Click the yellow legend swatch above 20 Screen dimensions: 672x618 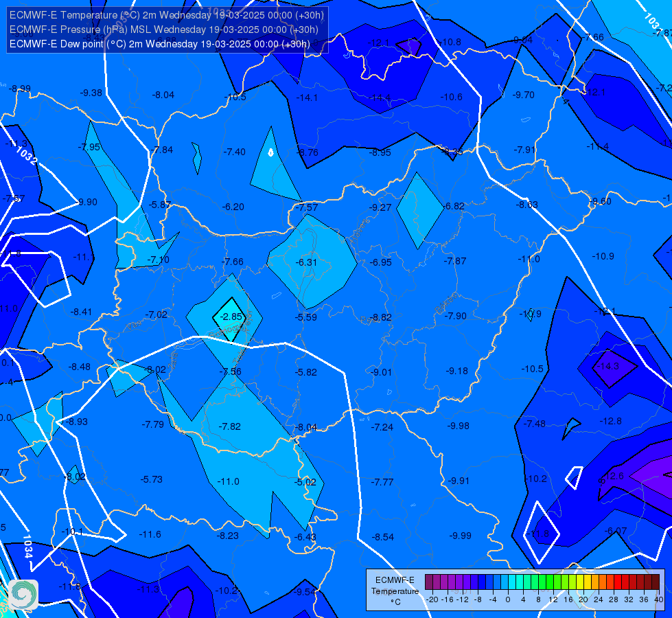(580, 582)
